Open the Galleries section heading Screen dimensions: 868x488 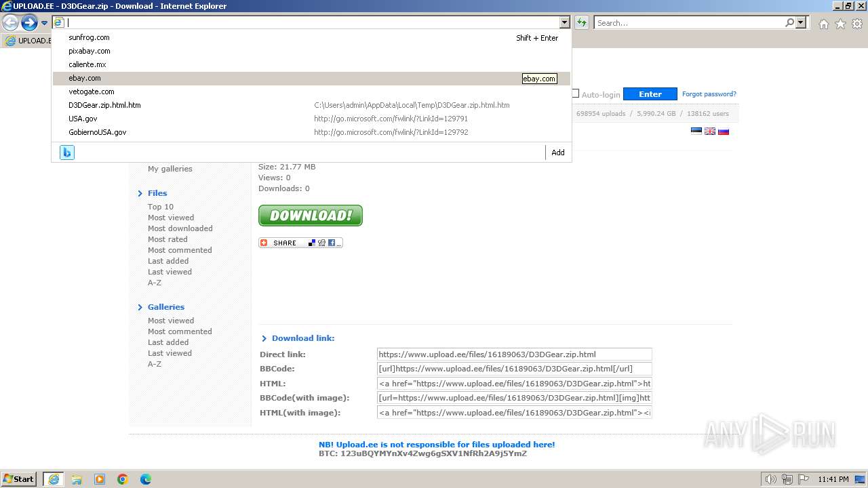tap(166, 307)
